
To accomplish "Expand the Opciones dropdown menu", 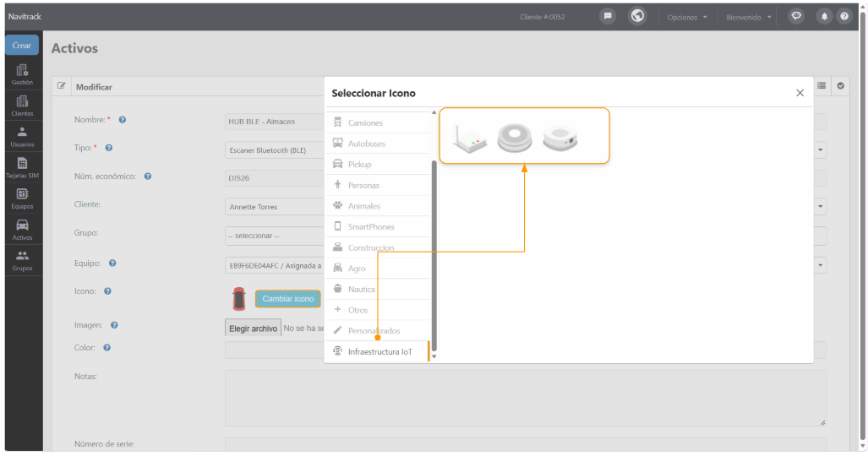I will click(x=687, y=17).
